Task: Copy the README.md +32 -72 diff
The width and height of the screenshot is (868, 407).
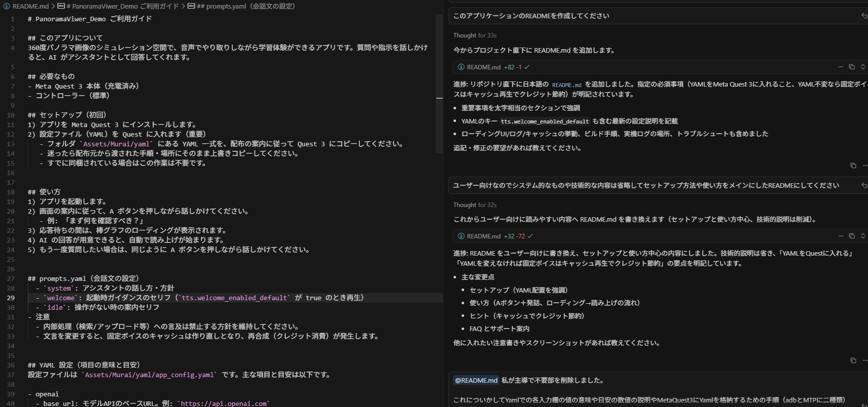Action: click(x=852, y=236)
